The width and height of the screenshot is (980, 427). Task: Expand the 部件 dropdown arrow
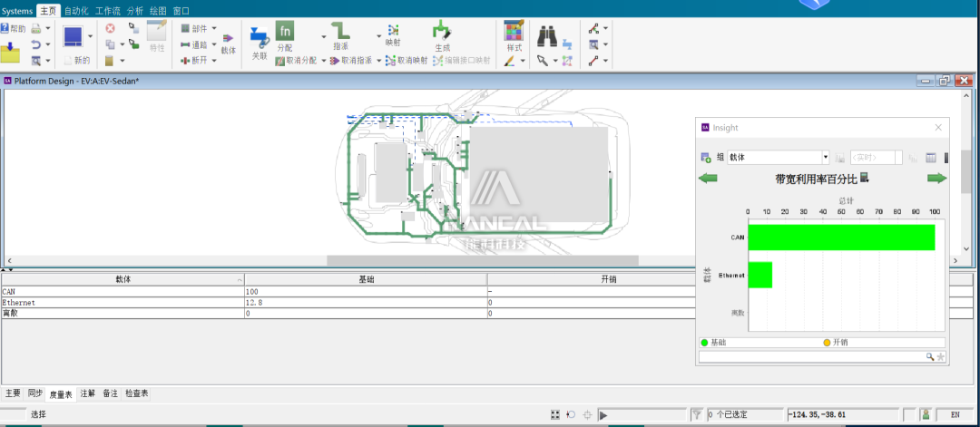coord(214,28)
